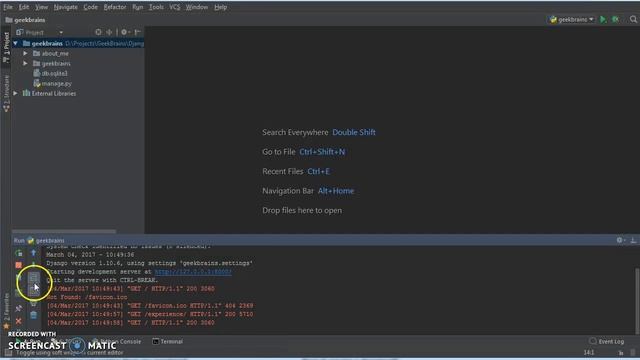
Task: Click 'Go to File' hint text
Action: [278, 152]
